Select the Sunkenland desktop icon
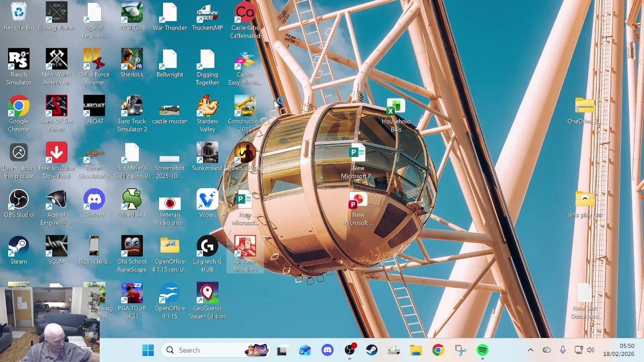This screenshot has width=644, height=362. (207, 157)
